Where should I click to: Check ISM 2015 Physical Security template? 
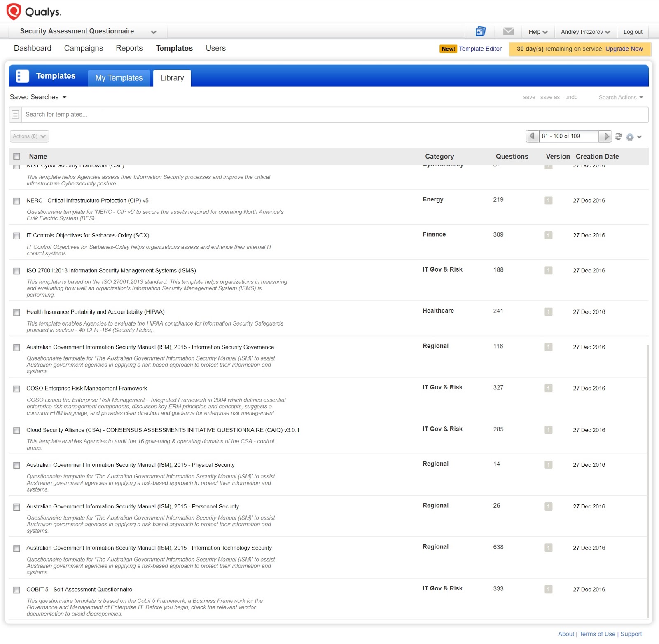(x=16, y=466)
